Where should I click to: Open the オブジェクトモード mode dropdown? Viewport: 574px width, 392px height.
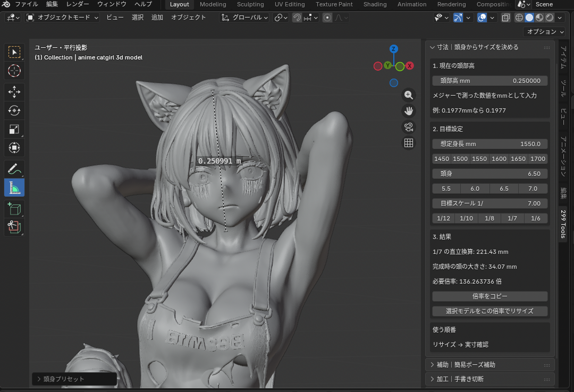[x=63, y=18]
